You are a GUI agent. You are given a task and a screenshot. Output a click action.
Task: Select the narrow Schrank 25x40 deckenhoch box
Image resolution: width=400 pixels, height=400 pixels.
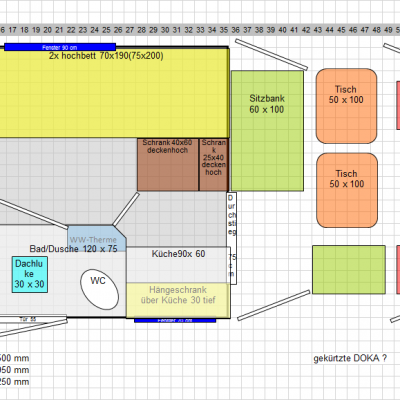tap(214, 165)
